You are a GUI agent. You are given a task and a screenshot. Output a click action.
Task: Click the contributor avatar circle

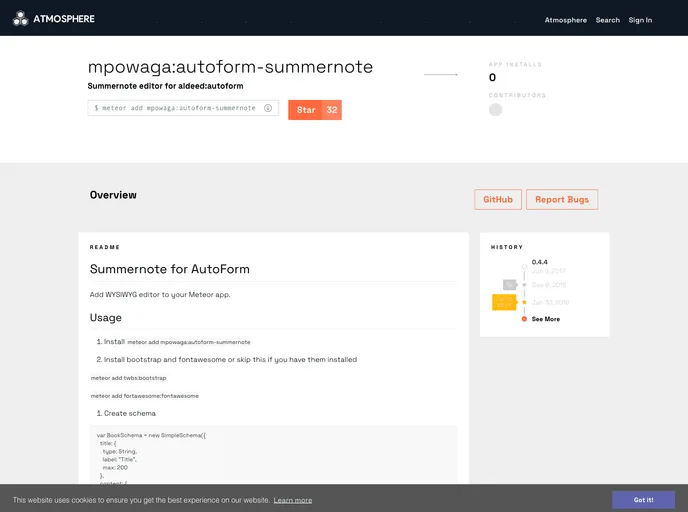pos(495,110)
